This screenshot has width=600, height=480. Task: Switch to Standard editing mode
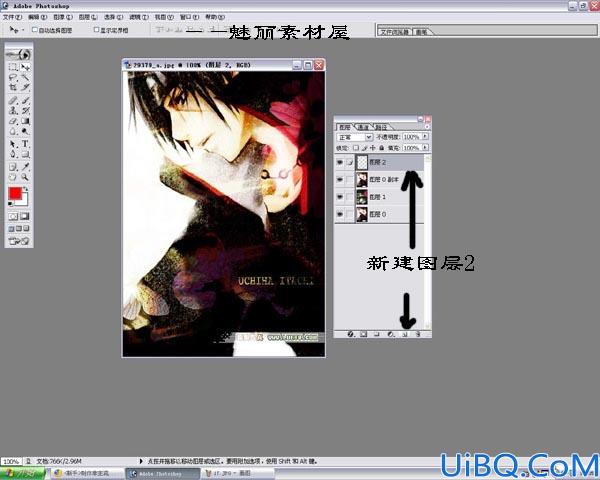click(x=13, y=216)
